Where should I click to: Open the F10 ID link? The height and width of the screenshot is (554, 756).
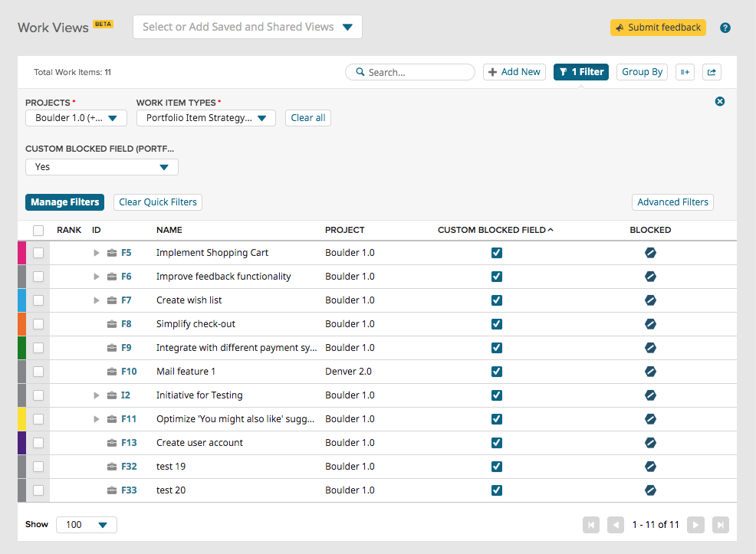click(x=129, y=372)
